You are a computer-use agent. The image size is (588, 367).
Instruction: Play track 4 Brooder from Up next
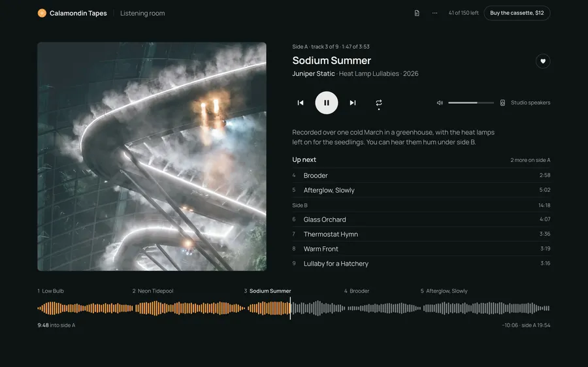point(421,176)
